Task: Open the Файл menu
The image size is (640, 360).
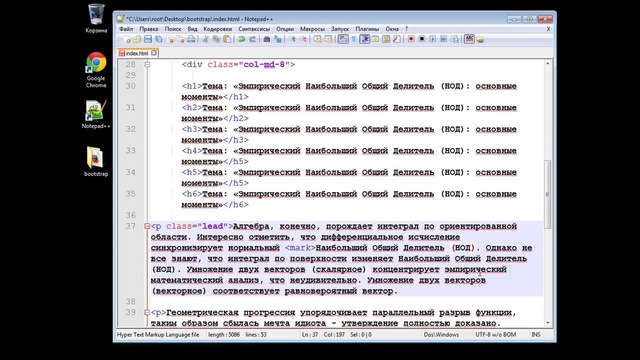Action: click(x=126, y=29)
